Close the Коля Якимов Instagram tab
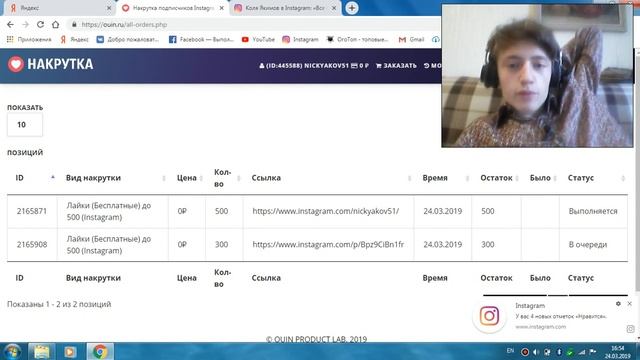Image resolution: width=640 pixels, height=360 pixels. click(x=334, y=8)
